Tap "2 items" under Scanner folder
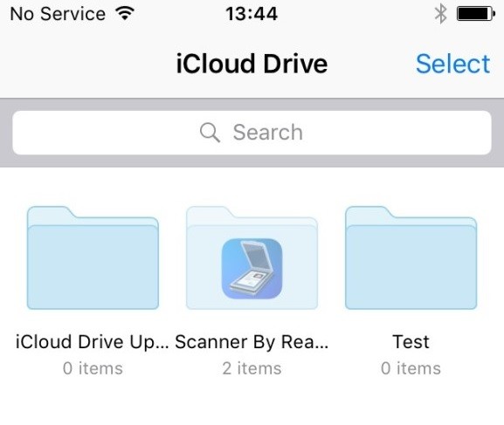The height and width of the screenshot is (425, 504). [252, 368]
